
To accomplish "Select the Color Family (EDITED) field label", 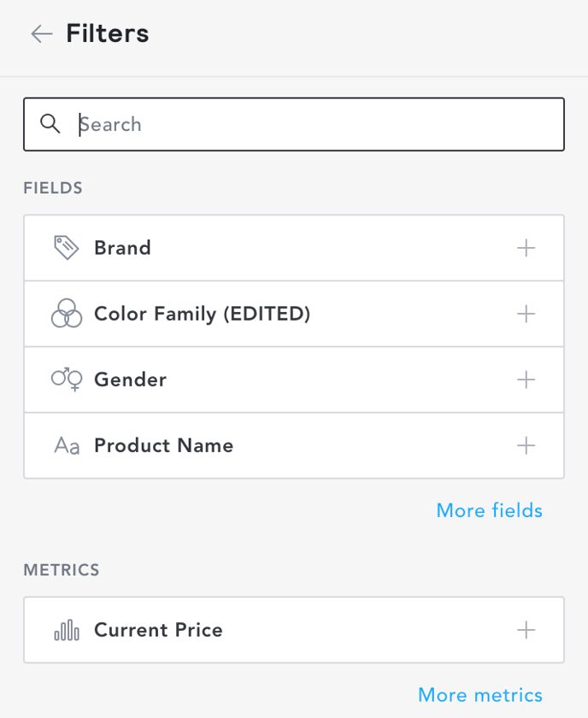I will tap(202, 314).
